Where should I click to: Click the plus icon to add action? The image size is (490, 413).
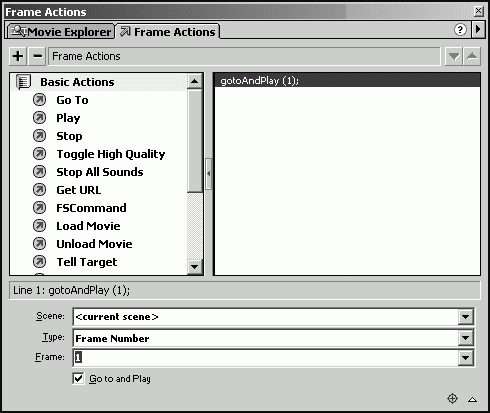[x=18, y=56]
